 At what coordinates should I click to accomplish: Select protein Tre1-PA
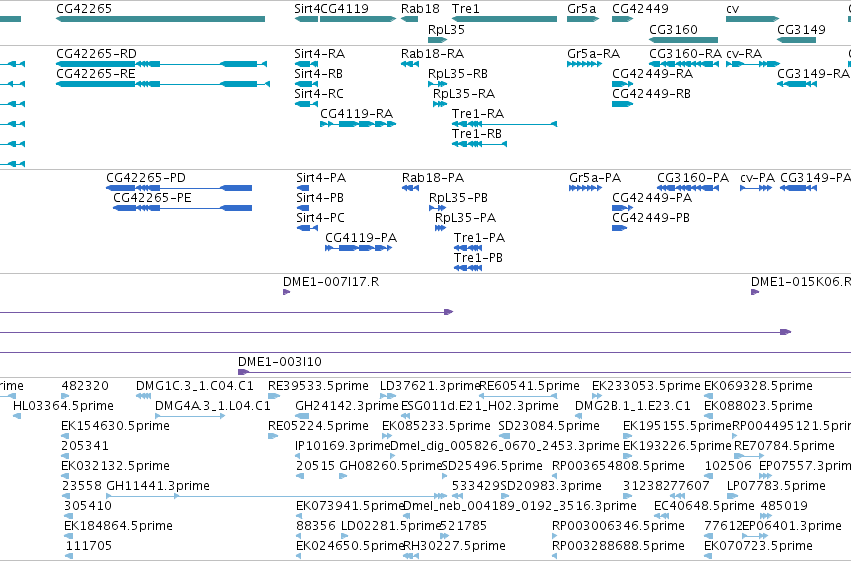pos(468,248)
